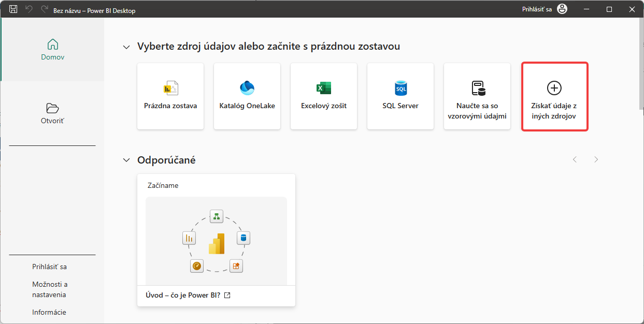Choose the SQL Server data source

click(400, 96)
